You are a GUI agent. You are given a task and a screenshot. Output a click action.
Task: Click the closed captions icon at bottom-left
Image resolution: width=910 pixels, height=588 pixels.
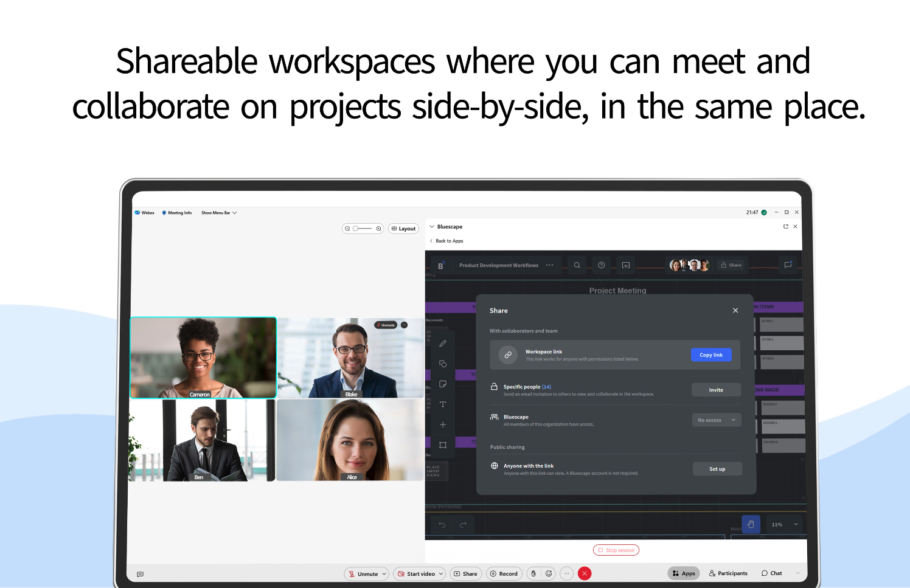point(141,574)
